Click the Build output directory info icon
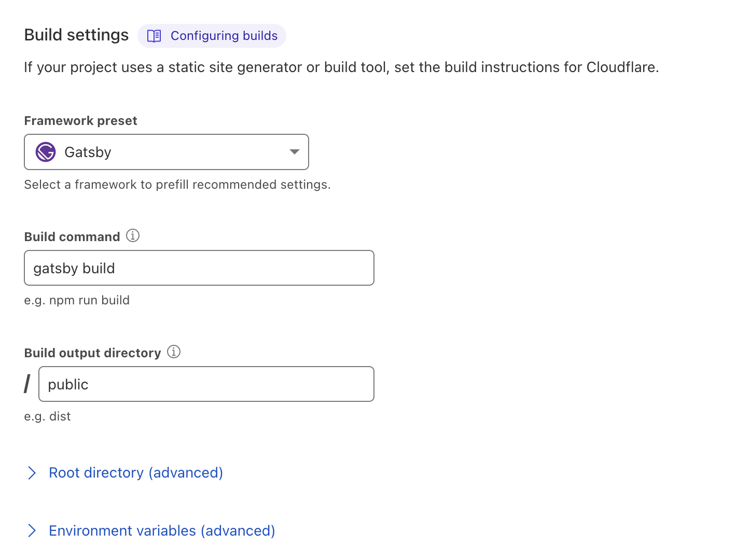The width and height of the screenshot is (750, 560). (x=174, y=352)
